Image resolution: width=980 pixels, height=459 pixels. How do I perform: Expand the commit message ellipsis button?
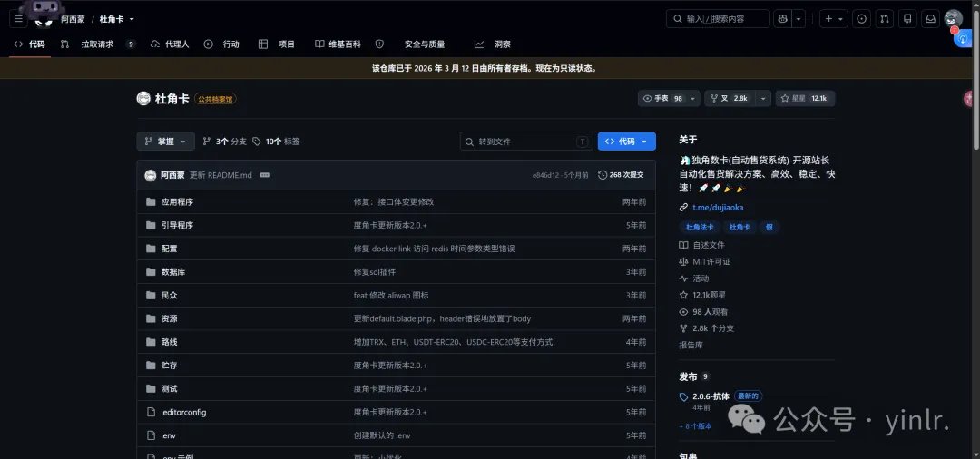click(x=264, y=175)
